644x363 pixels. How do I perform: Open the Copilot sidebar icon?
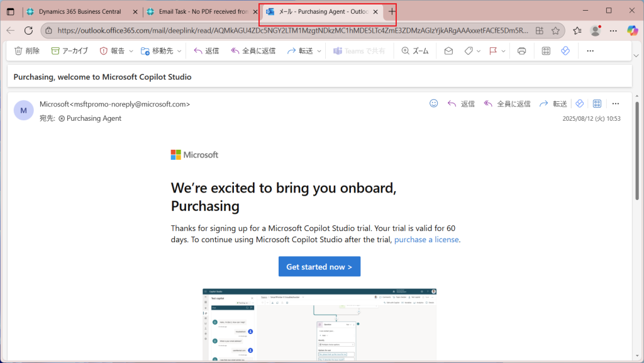click(633, 30)
